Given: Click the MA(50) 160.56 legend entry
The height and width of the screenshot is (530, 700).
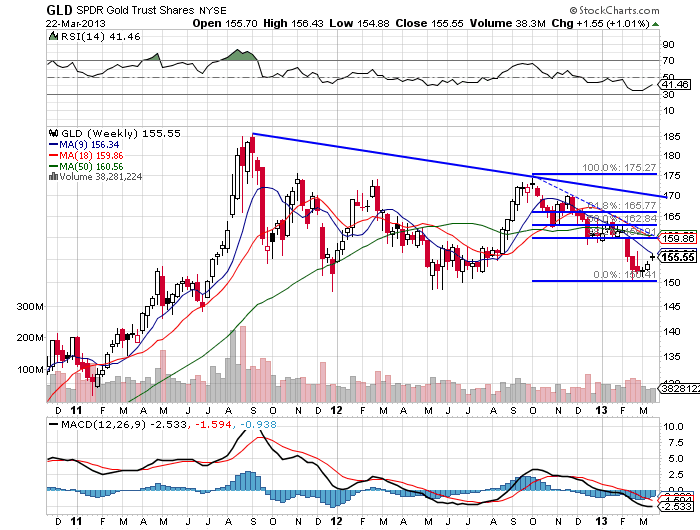Looking at the screenshot, I should pyautogui.click(x=85, y=167).
